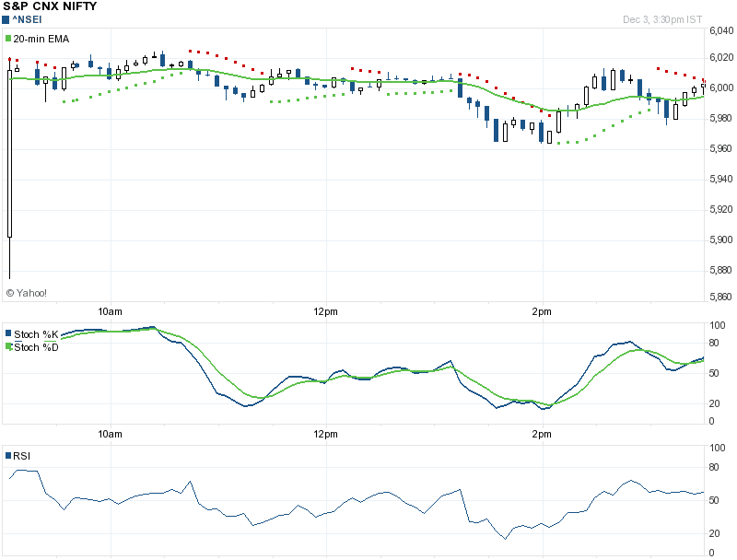The width and height of the screenshot is (737, 560).
Task: Click the 5,900 price axis label
Action: (721, 240)
